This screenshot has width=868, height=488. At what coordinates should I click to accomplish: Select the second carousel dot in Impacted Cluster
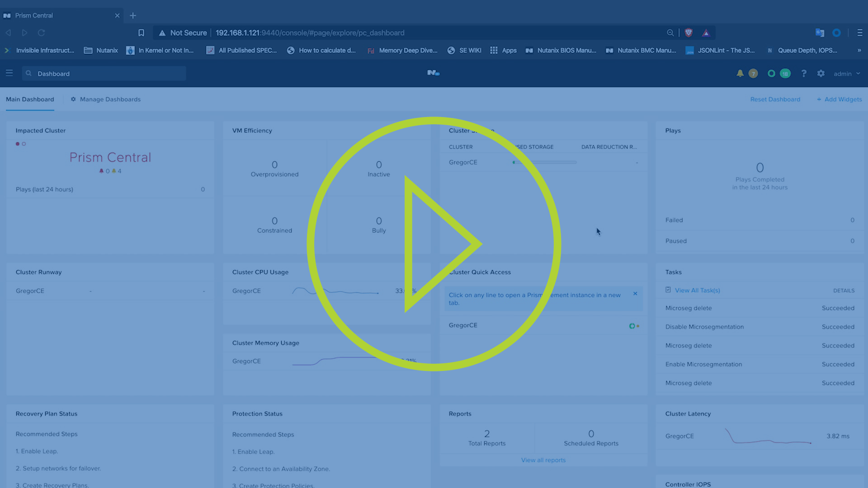click(x=24, y=144)
